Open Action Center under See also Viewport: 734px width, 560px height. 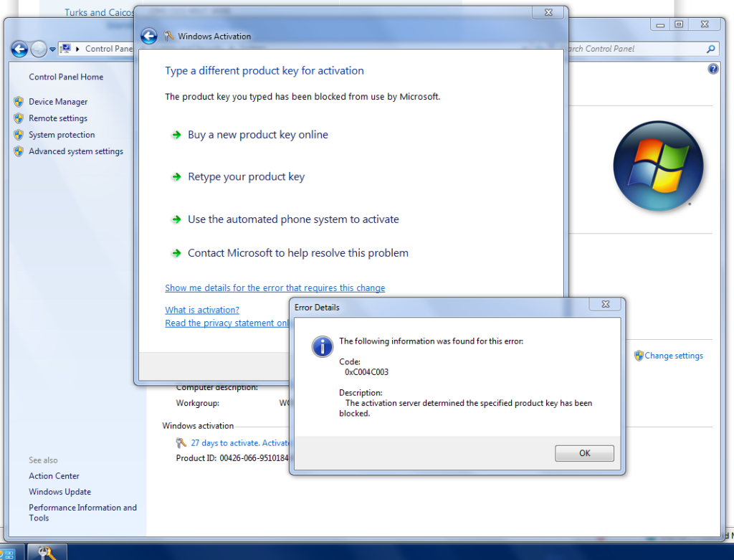[54, 475]
